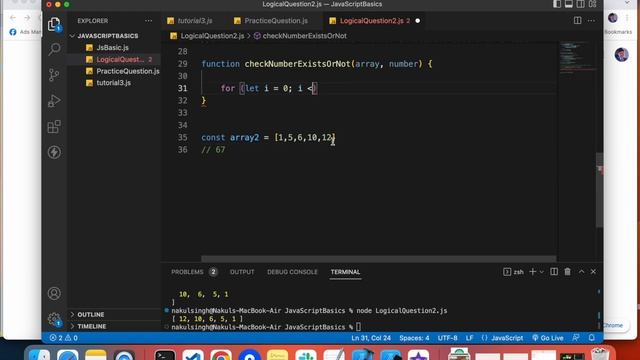The width and height of the screenshot is (640, 360).
Task: Change indentation via Spaces: 4
Action: tap(414, 338)
